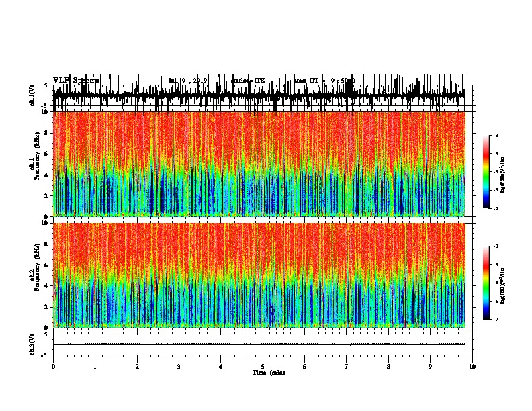
Task: Click the 4 kHz tick on ch.1 frequency axis
Action: click(x=47, y=175)
